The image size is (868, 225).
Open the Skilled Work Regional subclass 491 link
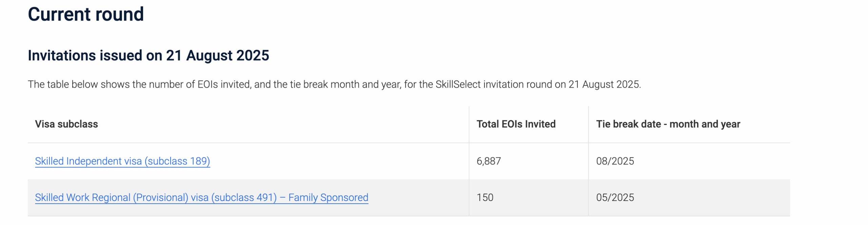[x=201, y=198]
